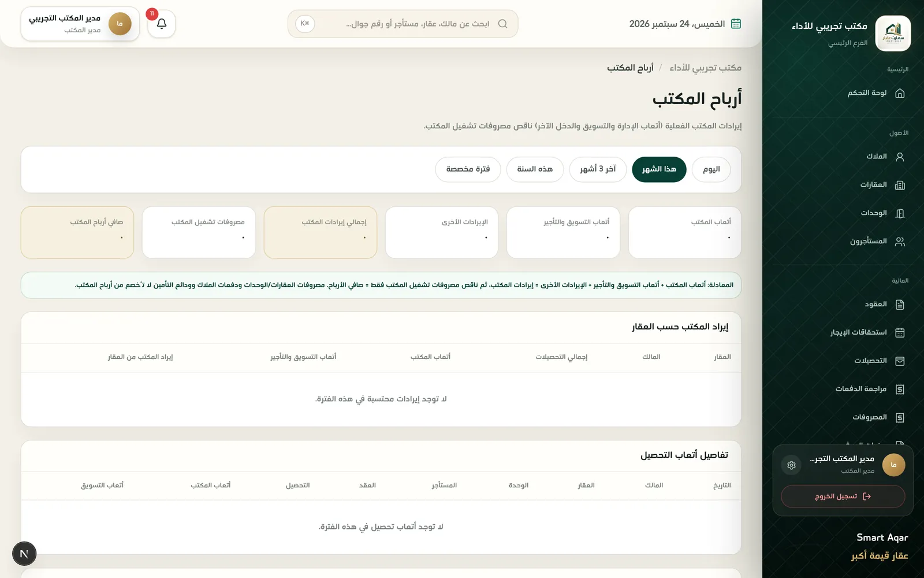Click المستأجر column header in fees table
The height and width of the screenshot is (578, 924).
(444, 486)
